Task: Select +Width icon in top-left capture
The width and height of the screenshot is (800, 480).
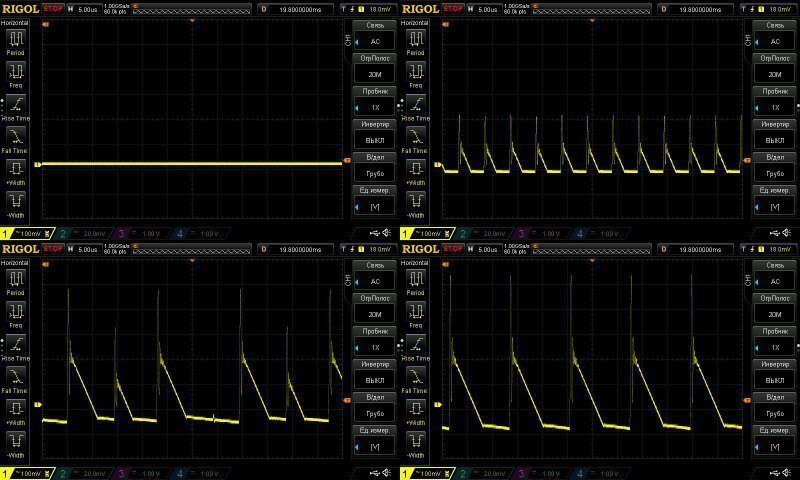Action: click(16, 169)
